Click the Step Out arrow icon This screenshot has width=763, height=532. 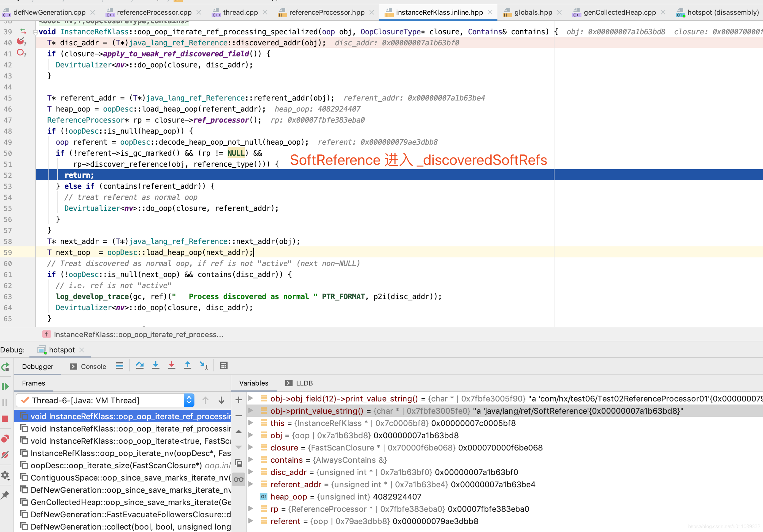187,366
